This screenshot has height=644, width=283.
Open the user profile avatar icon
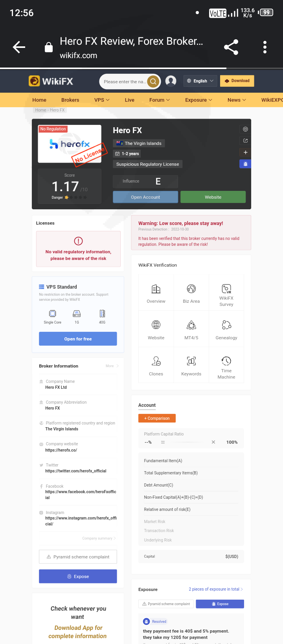point(171,81)
